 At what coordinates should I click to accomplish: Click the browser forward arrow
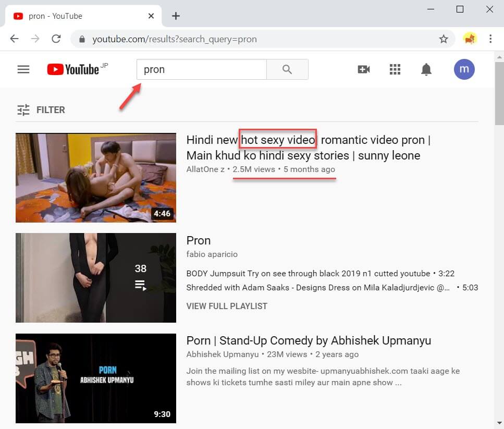point(35,39)
